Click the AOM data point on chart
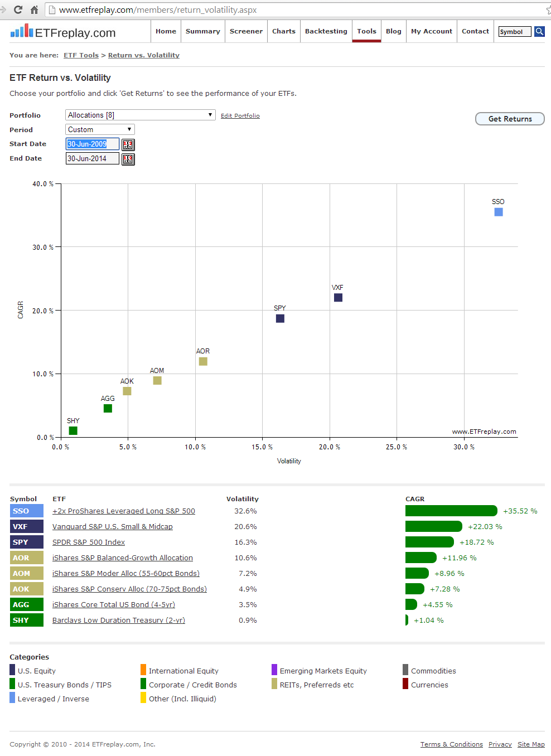The height and width of the screenshot is (756, 551). [157, 380]
